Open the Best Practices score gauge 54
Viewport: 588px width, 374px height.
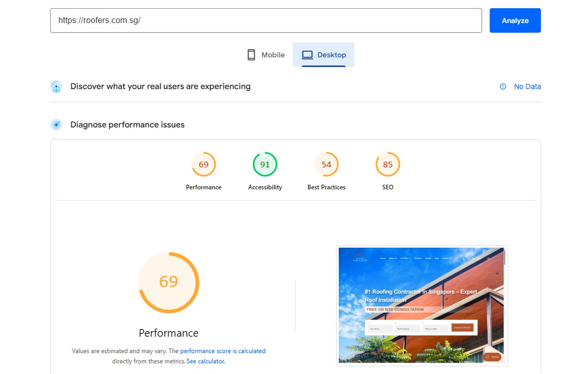tap(327, 164)
